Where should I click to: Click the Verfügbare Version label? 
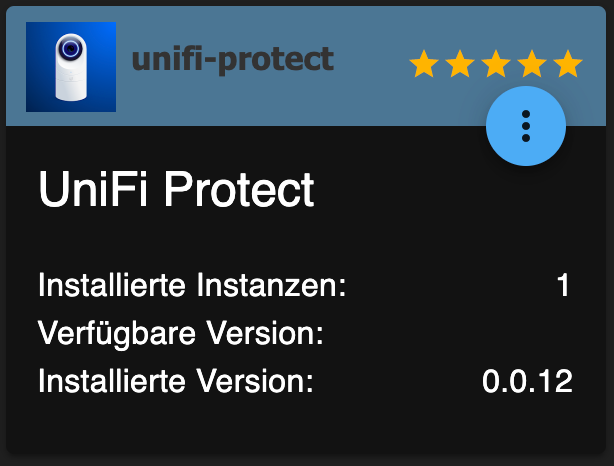[x=181, y=333]
